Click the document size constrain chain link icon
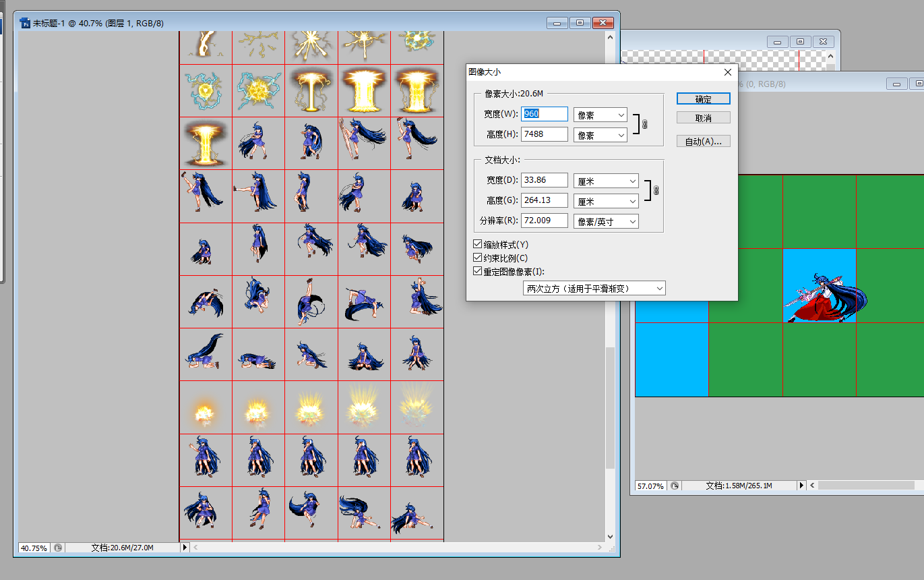924x580 pixels. pyautogui.click(x=656, y=191)
